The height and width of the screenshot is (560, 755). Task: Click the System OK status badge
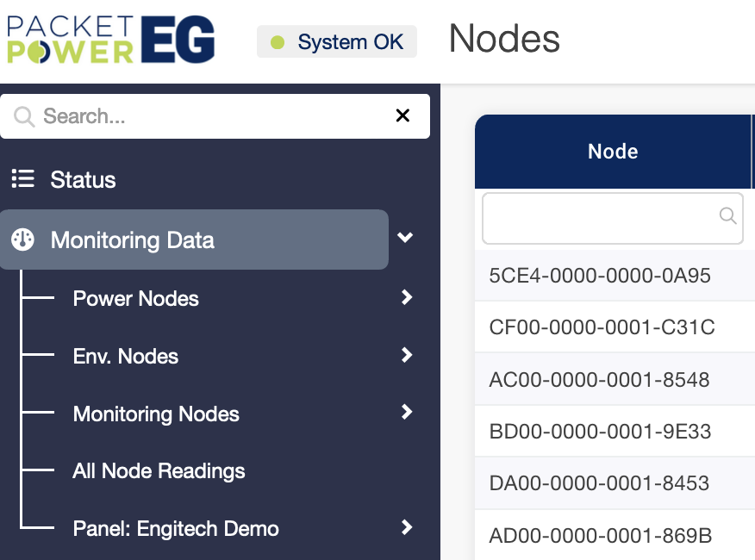point(337,42)
